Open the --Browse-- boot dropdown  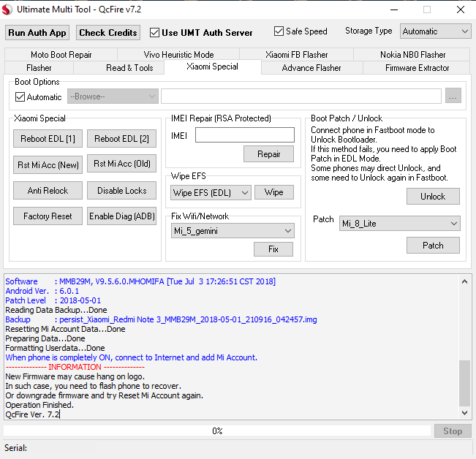[x=113, y=96]
